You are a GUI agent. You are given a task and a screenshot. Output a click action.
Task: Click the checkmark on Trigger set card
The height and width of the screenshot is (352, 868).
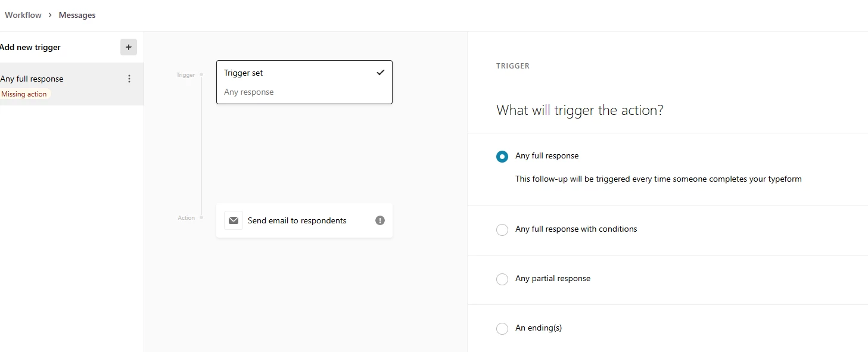381,73
